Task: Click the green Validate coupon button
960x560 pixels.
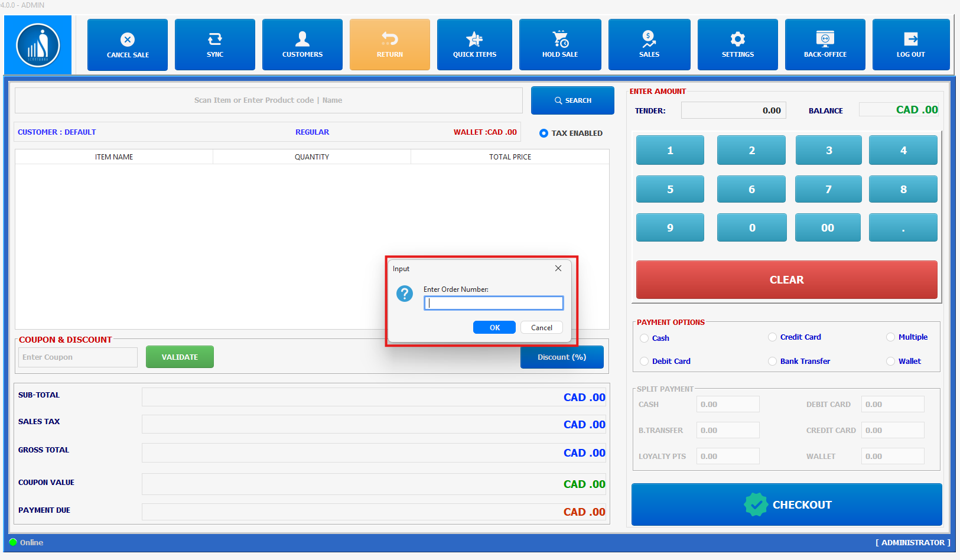Action: coord(180,357)
